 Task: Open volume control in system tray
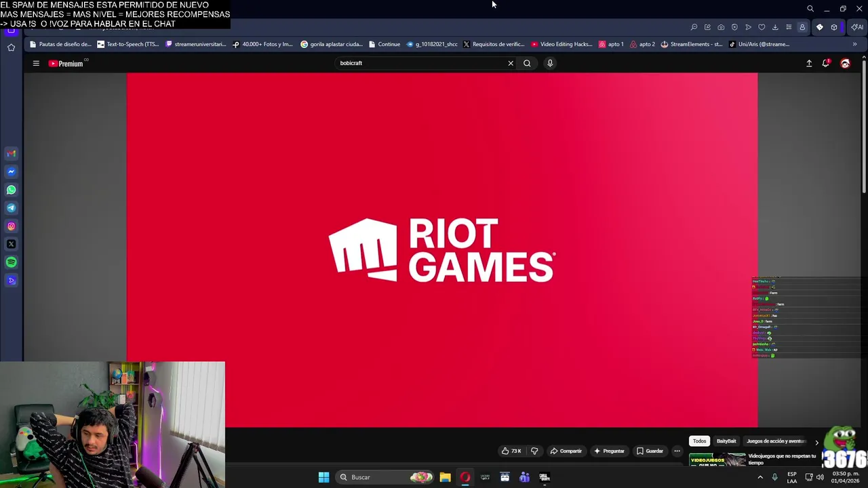click(x=820, y=477)
